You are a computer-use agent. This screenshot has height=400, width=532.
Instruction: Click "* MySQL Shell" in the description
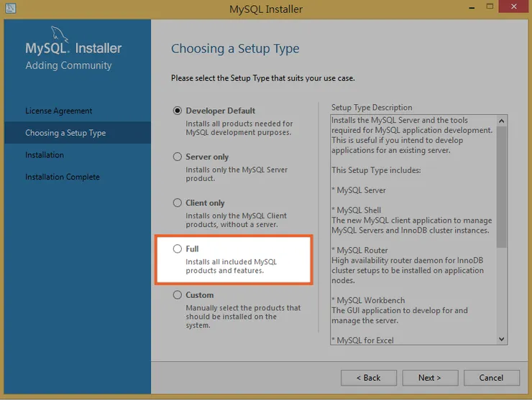(357, 210)
